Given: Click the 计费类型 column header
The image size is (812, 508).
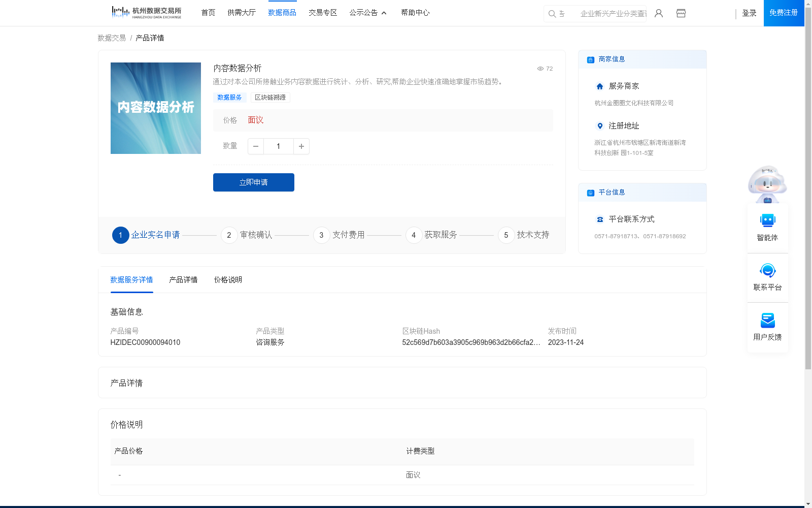Looking at the screenshot, I should 420,451.
